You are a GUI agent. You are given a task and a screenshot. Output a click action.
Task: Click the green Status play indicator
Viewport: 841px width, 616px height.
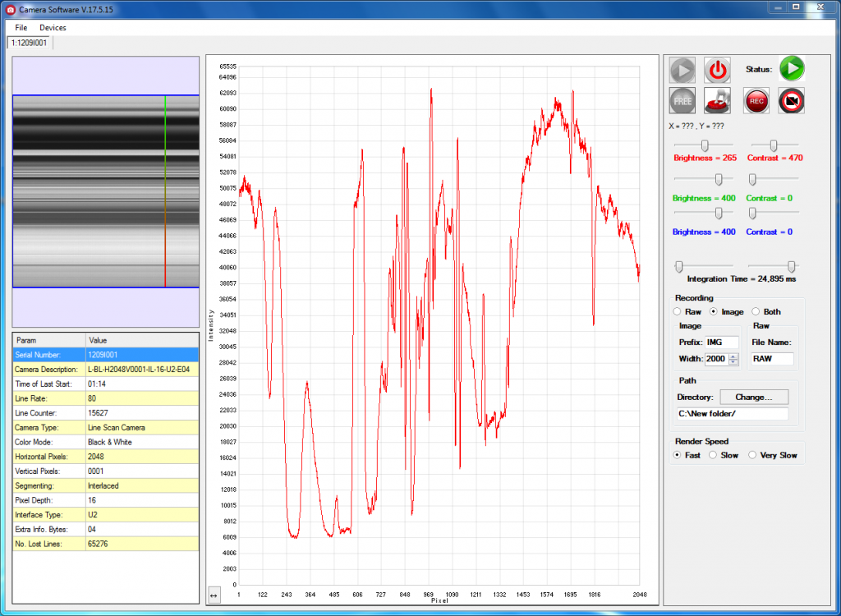point(792,69)
